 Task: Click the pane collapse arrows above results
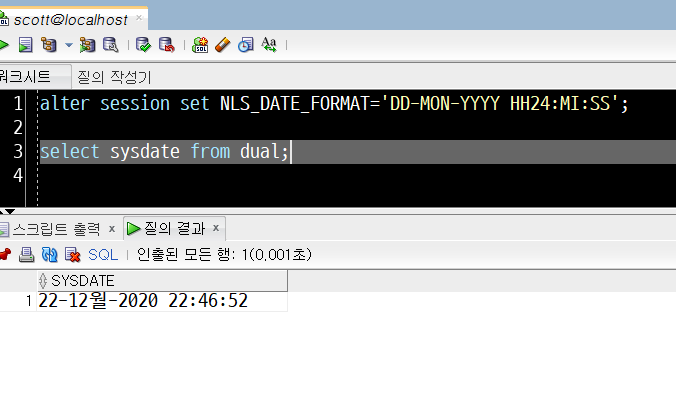coord(7,211)
